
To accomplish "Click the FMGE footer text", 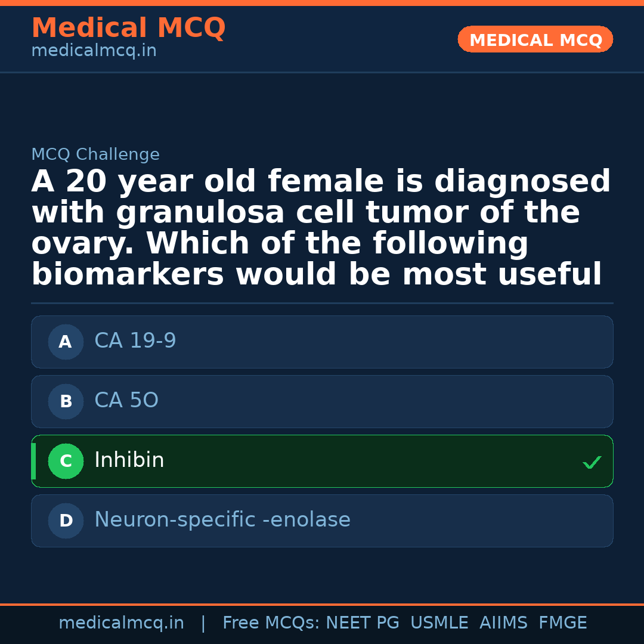I will coord(563,623).
